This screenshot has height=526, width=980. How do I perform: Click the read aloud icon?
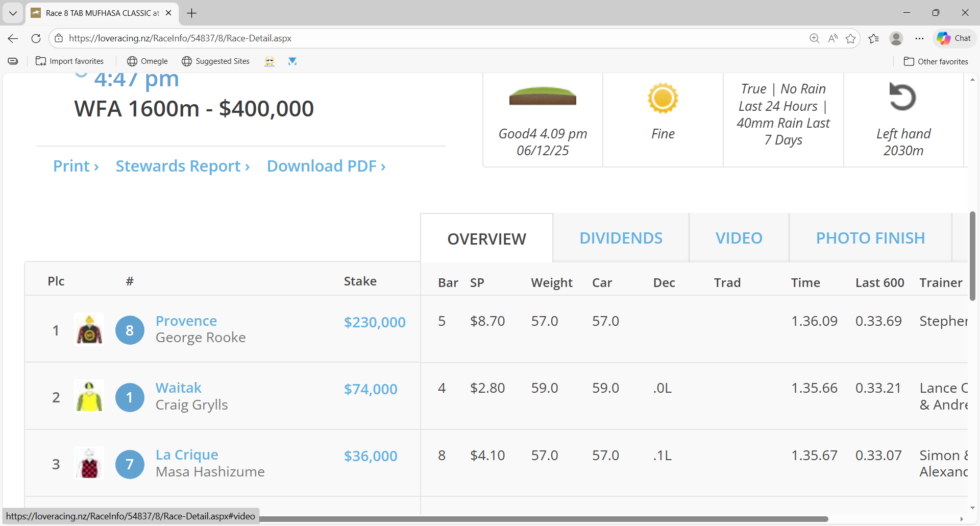(832, 38)
